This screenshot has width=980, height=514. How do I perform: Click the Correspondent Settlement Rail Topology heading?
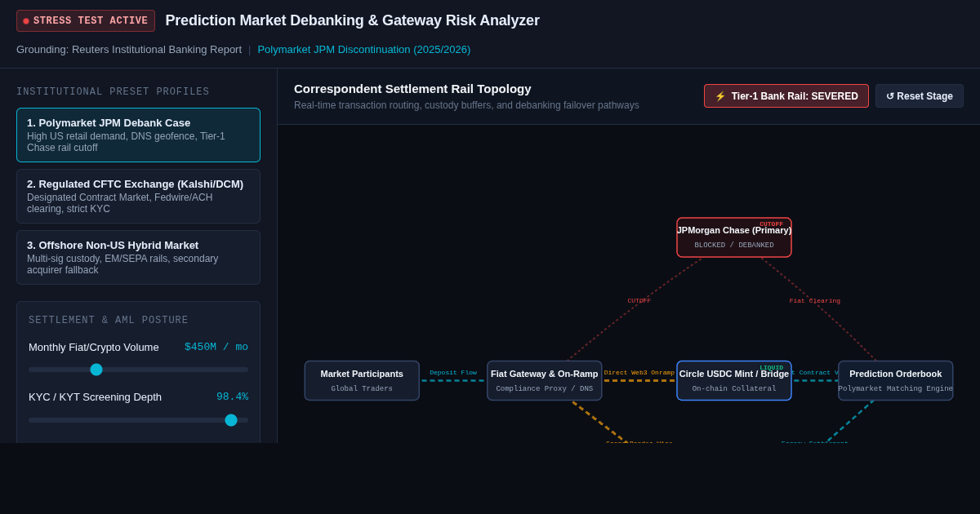click(x=412, y=89)
